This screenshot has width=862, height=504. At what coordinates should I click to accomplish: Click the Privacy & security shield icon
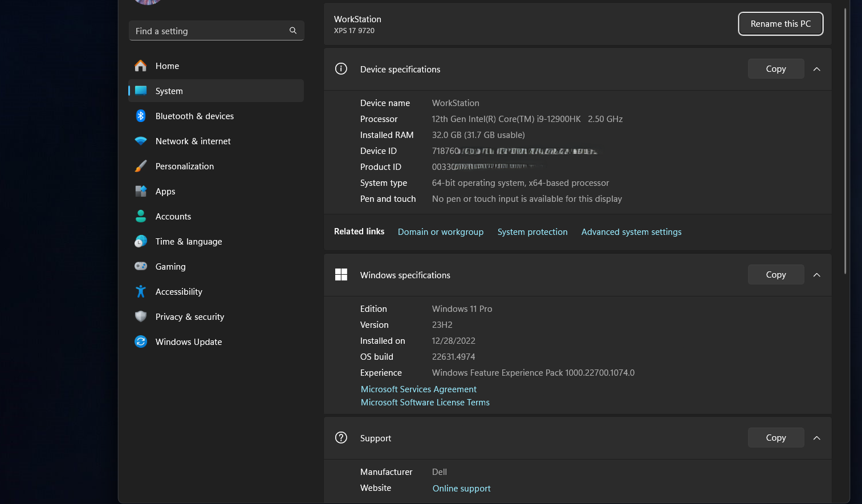(x=141, y=316)
